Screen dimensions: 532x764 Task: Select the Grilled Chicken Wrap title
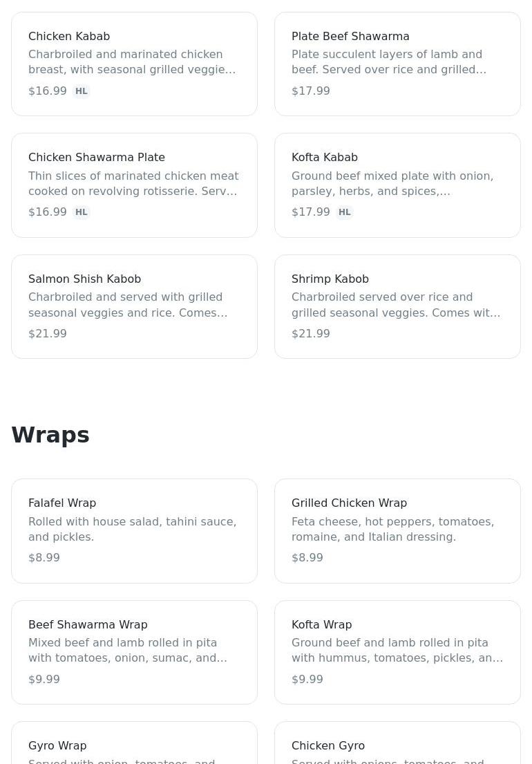pyautogui.click(x=349, y=503)
